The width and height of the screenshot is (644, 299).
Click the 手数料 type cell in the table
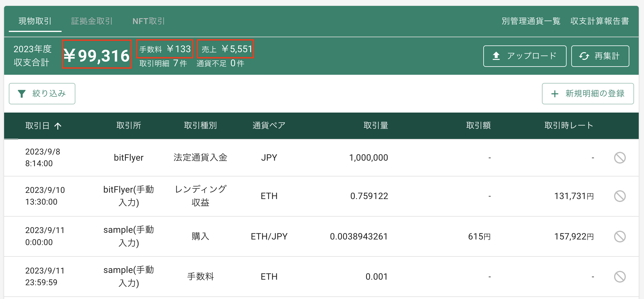pos(200,276)
